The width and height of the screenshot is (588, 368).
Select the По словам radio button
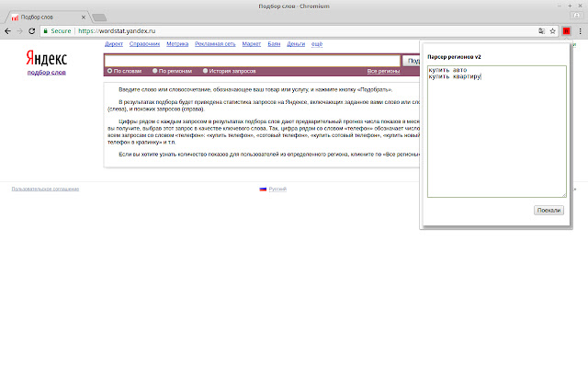pos(110,71)
